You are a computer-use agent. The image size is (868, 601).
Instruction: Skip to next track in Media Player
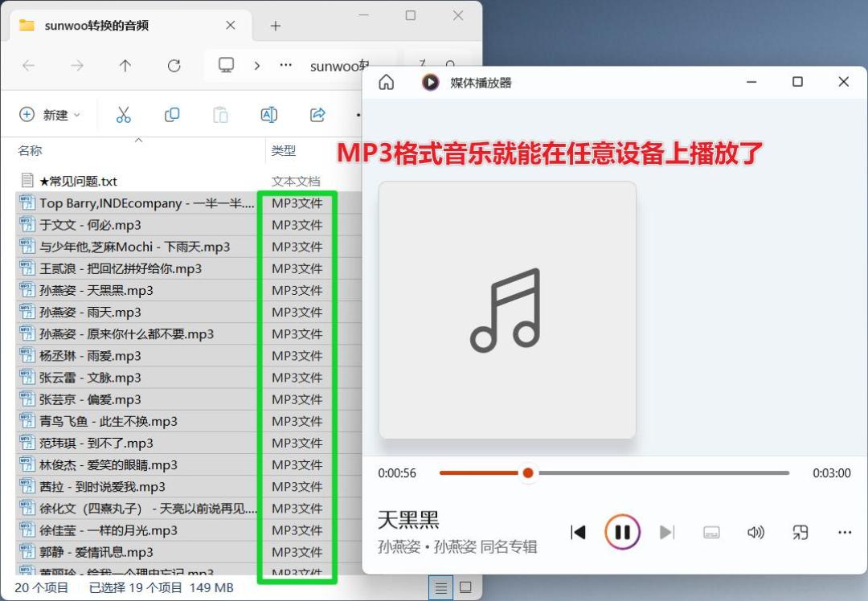click(667, 533)
